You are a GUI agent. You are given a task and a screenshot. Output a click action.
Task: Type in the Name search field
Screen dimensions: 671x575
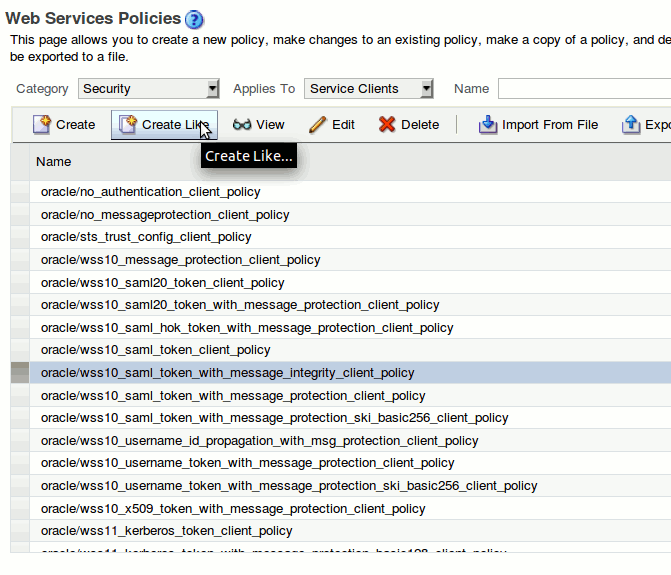click(584, 89)
